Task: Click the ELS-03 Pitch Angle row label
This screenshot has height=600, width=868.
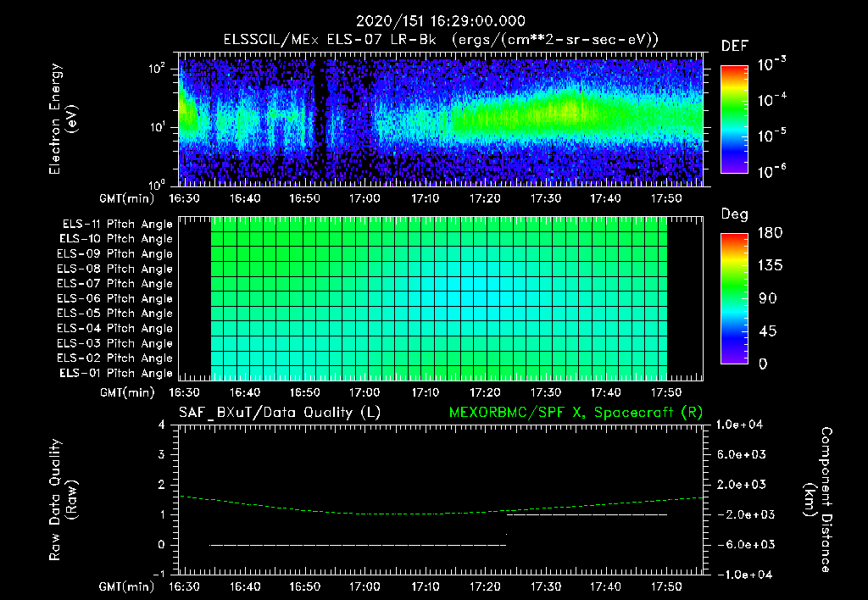Action: pos(114,344)
